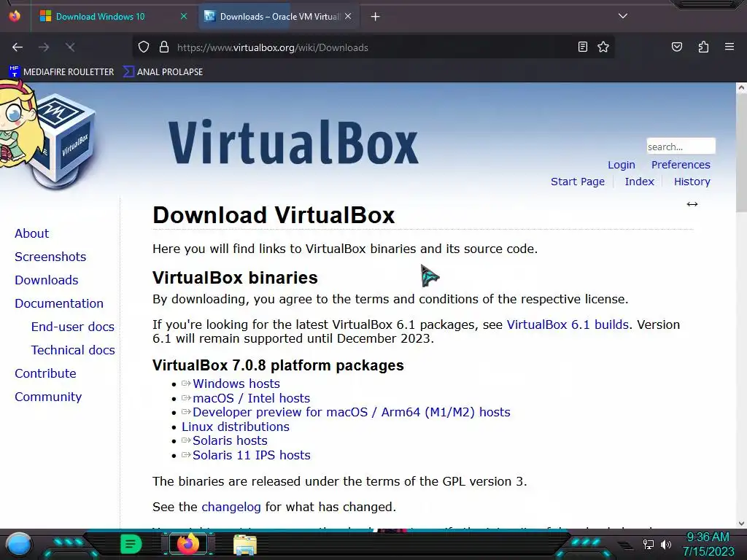Bookmark this page with the star icon

603,47
